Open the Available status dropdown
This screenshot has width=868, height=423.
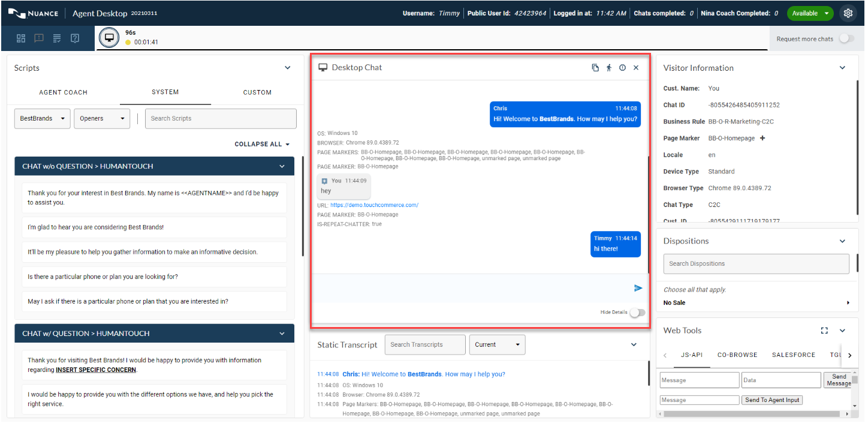(810, 13)
